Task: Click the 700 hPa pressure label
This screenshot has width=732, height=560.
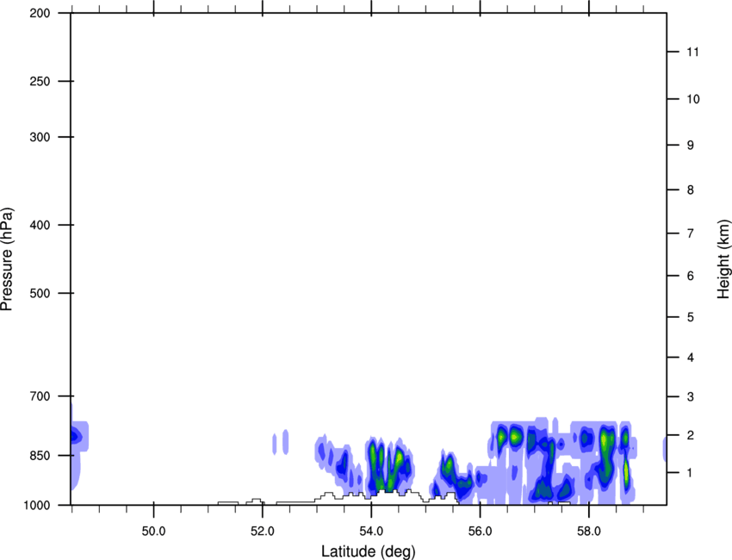Action: (39, 396)
